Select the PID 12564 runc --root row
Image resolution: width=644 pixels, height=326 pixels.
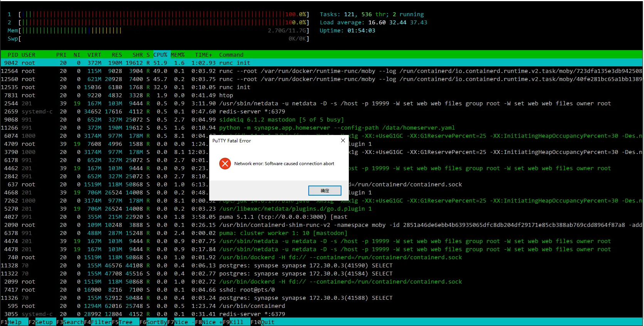321,71
